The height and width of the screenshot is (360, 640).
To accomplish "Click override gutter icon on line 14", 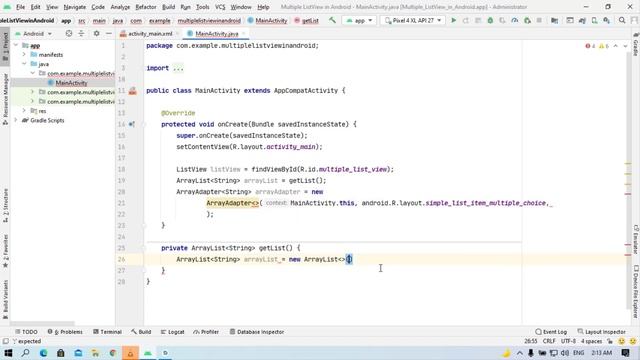I will click(x=132, y=124).
